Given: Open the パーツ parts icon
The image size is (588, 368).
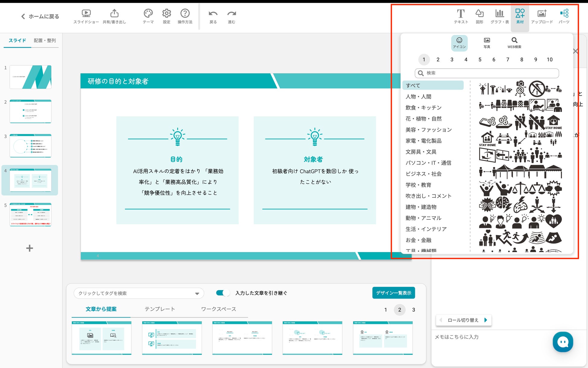Looking at the screenshot, I should click(564, 14).
